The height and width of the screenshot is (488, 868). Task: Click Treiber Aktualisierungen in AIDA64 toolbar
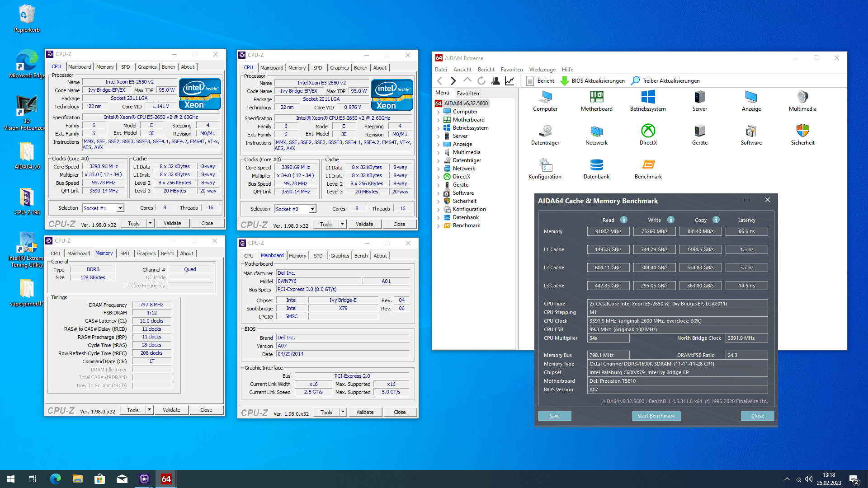(665, 81)
